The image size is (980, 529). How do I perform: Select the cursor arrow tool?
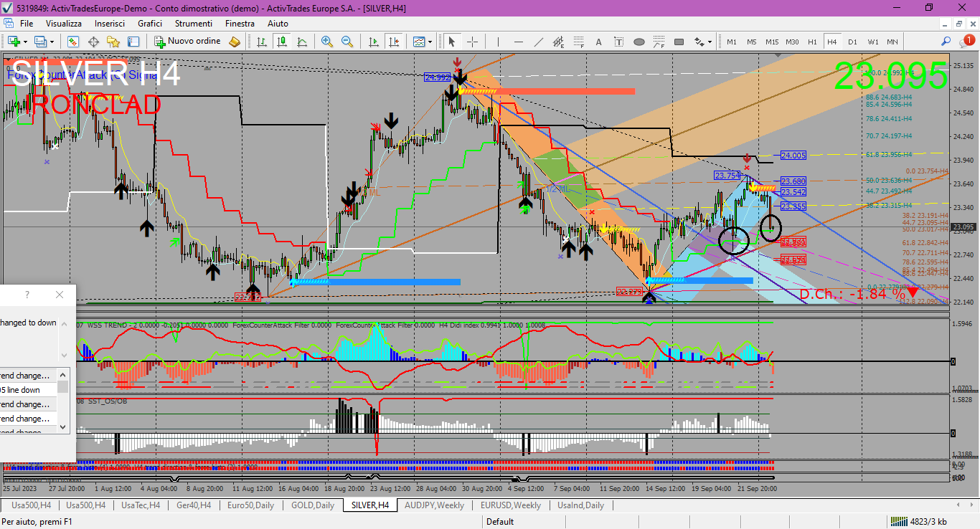452,42
